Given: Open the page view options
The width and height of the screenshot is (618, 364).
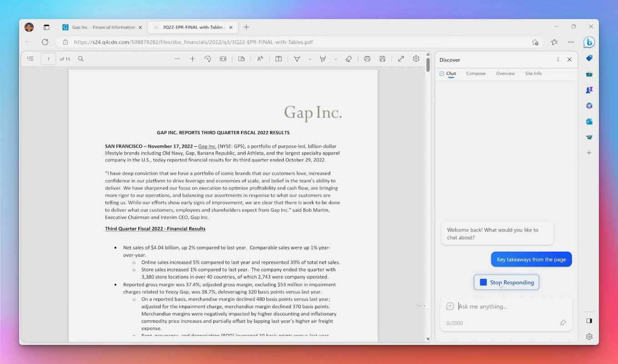Looking at the screenshot, I should coord(241,59).
